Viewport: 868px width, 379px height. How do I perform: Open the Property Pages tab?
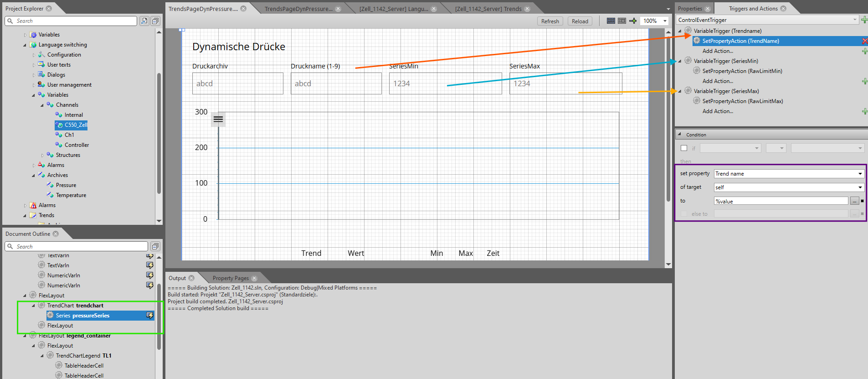231,278
